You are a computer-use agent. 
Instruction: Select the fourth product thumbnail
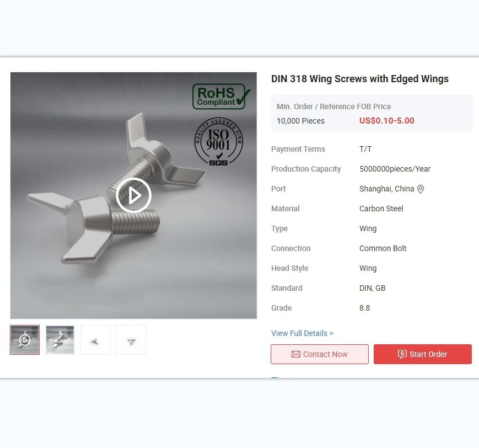point(131,340)
